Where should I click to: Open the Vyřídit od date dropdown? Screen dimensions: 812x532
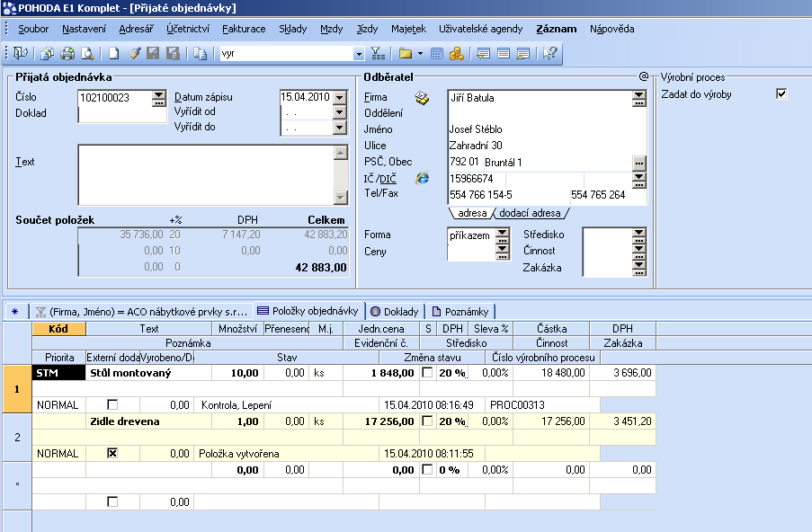tap(340, 111)
